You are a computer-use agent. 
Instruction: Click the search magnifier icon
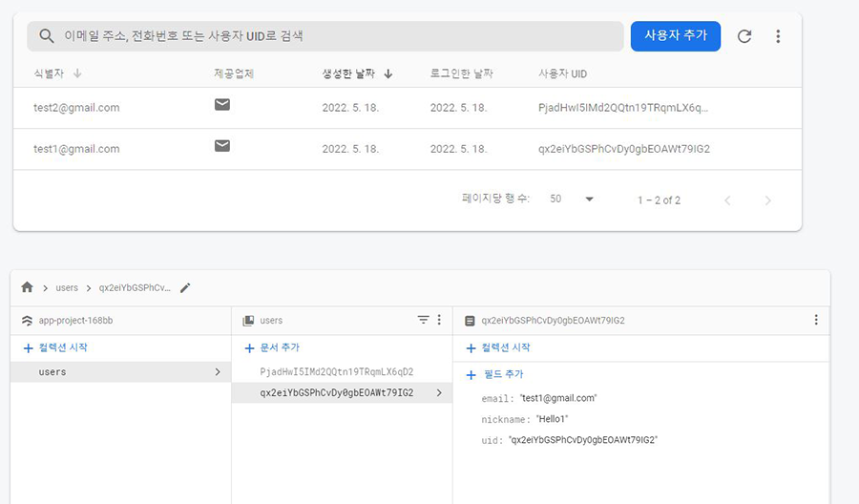tap(47, 36)
